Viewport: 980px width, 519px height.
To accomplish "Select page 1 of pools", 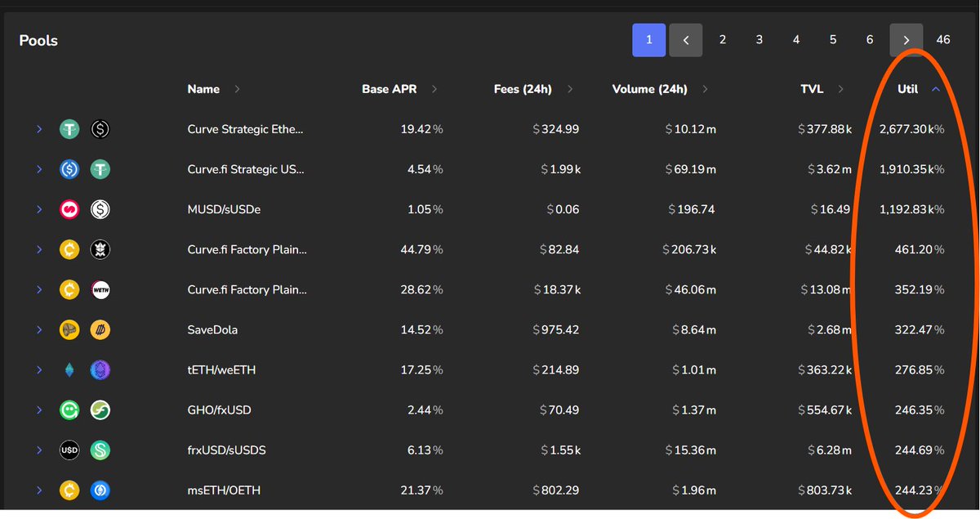I will tap(649, 40).
